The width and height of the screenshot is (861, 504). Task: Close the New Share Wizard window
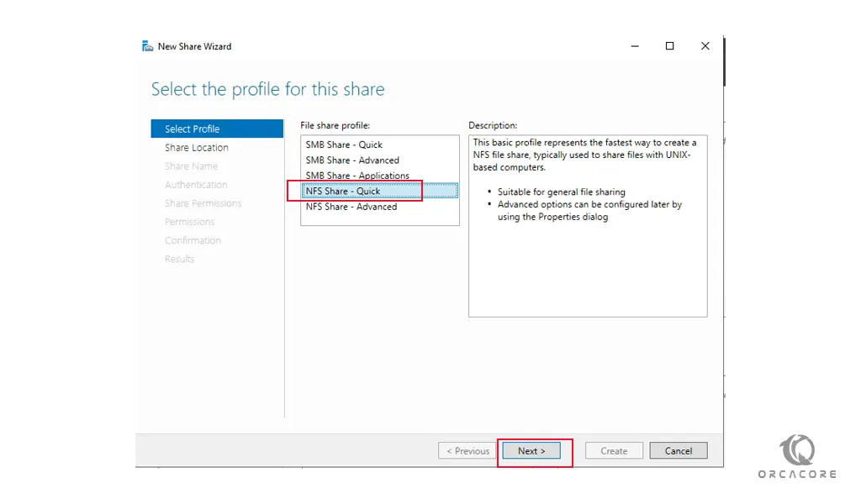click(x=705, y=46)
